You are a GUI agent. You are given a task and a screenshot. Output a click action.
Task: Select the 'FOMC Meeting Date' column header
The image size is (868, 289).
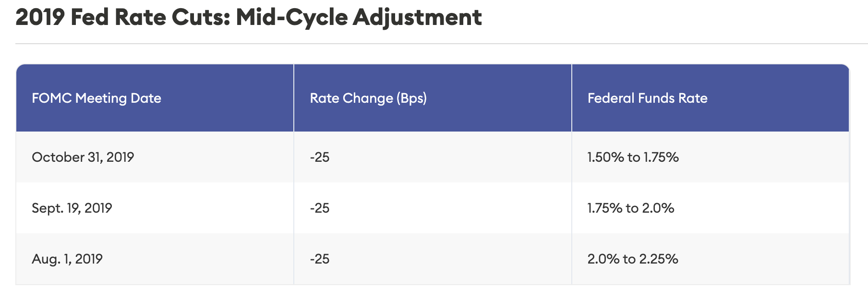(x=96, y=98)
